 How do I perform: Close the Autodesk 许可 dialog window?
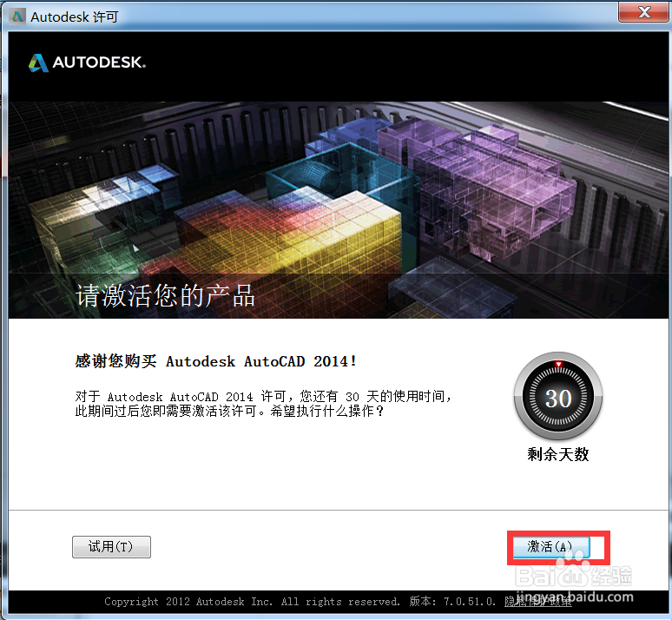click(643, 12)
